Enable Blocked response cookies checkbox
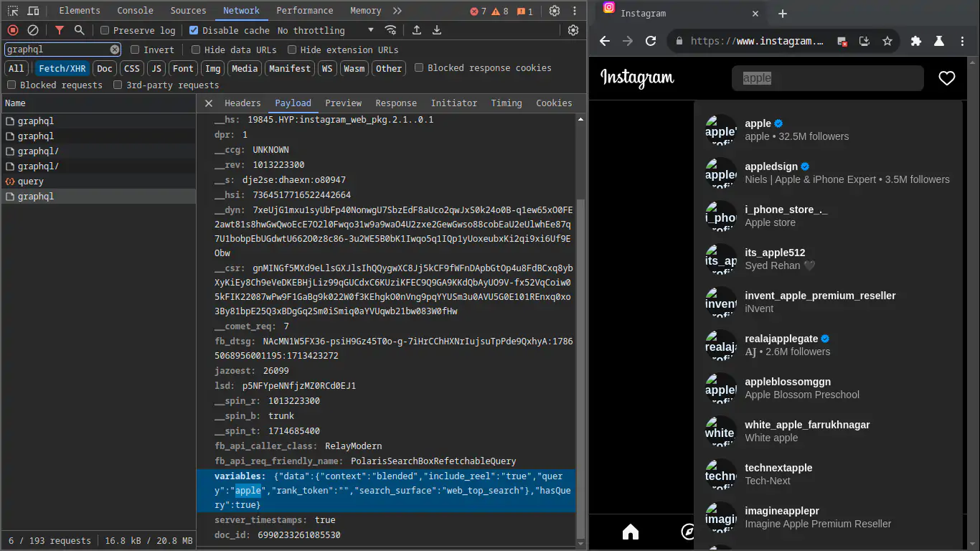The image size is (980, 551). point(419,68)
